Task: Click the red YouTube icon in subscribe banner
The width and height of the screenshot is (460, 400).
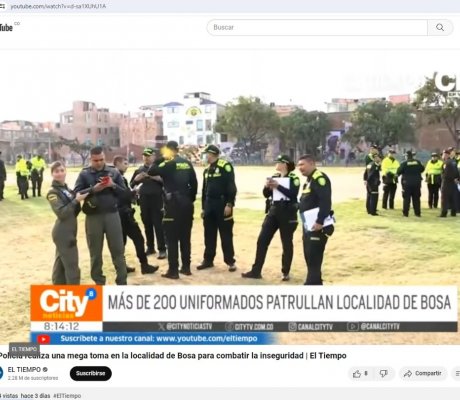Action: coord(43,339)
